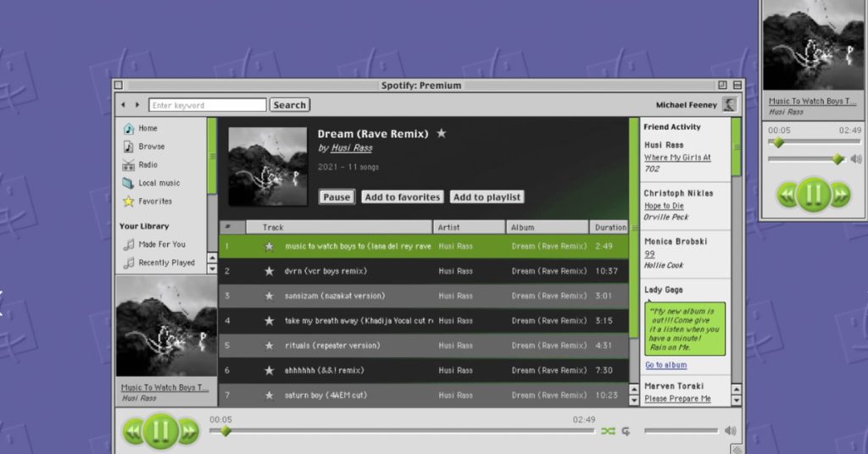Open Hope to Die link

pyautogui.click(x=664, y=206)
